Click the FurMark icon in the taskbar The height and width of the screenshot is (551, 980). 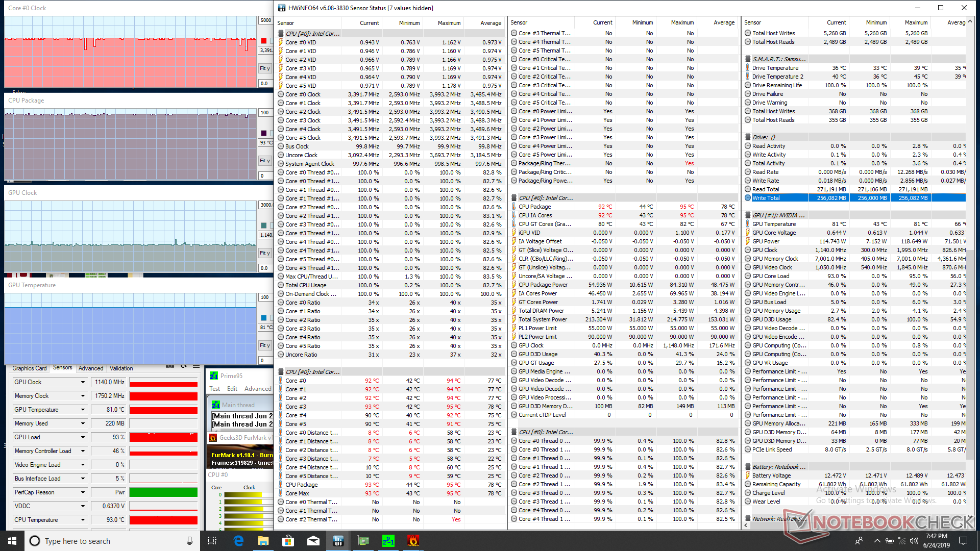coord(413,541)
